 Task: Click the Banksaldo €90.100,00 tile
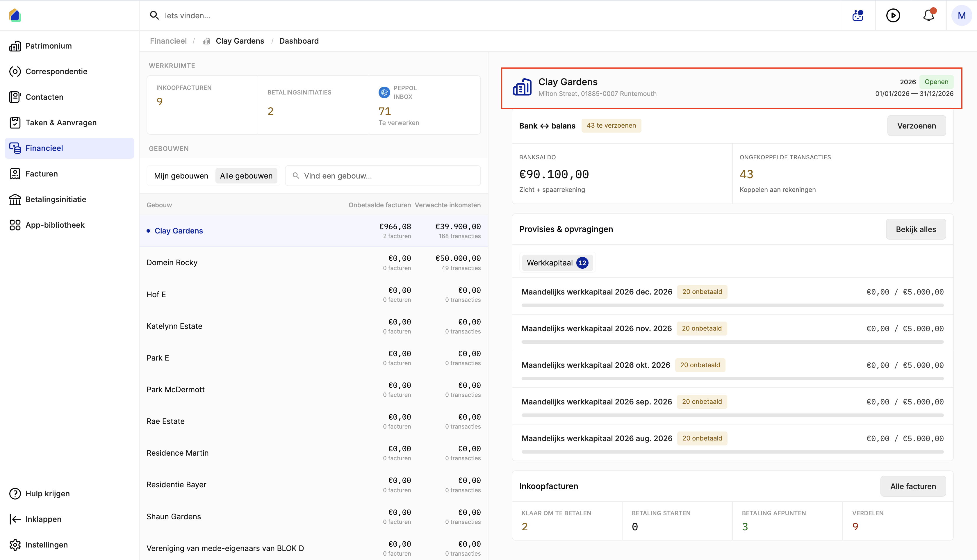click(x=622, y=174)
